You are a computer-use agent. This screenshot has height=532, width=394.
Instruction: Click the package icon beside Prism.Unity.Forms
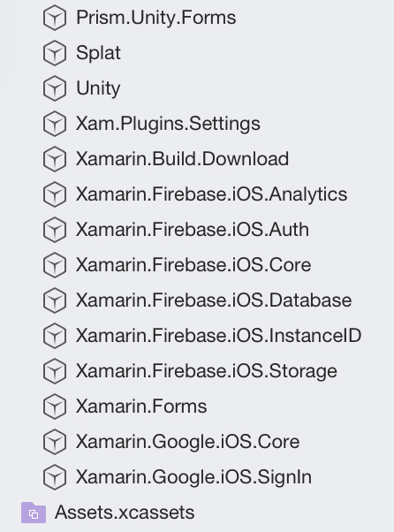[x=54, y=18]
